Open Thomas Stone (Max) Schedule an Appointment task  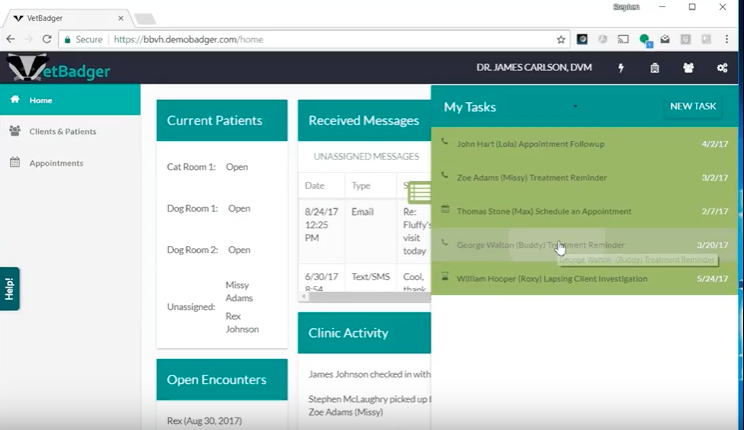[x=585, y=211]
